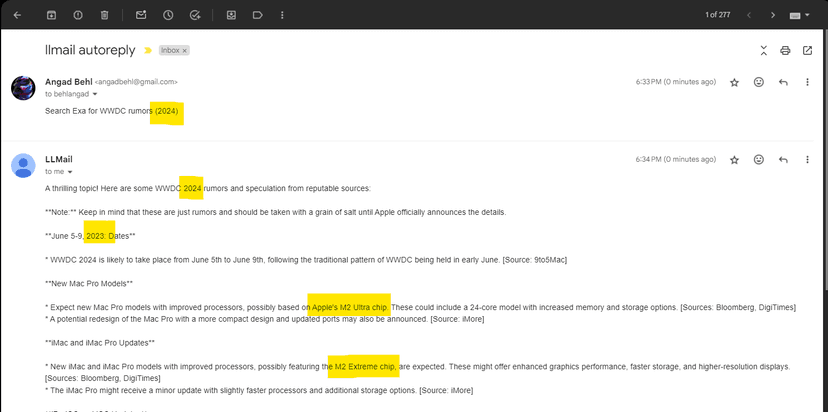Select 'Search Exa for WWDC rumors' text
The height and width of the screenshot is (412, 828).
pos(99,111)
